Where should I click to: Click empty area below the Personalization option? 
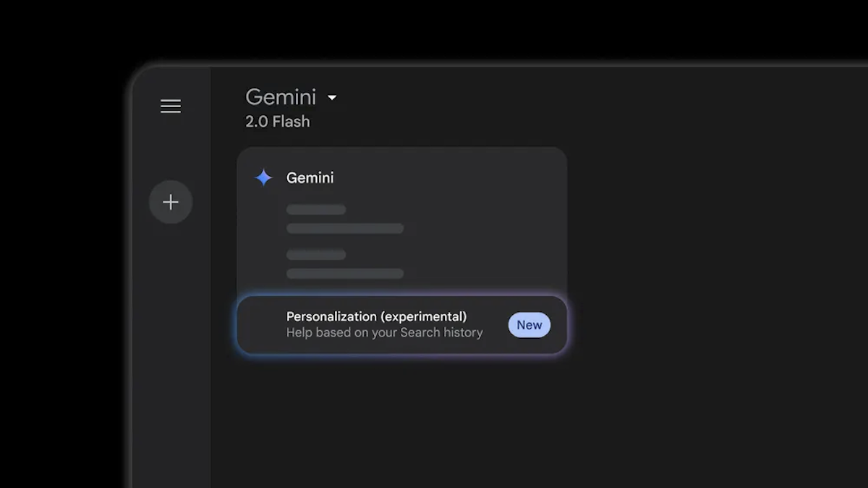coord(401,420)
